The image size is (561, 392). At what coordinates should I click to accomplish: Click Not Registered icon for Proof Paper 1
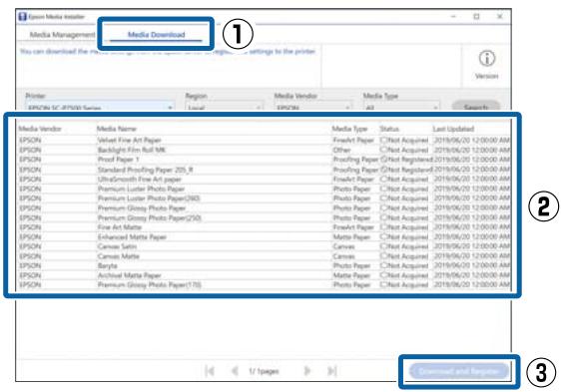(383, 160)
